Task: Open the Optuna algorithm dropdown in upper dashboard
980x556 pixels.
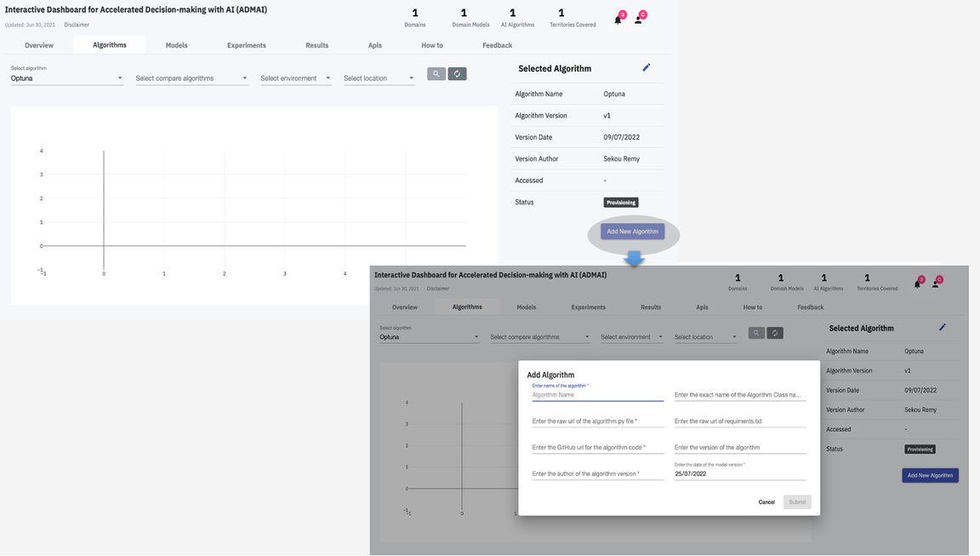Action: click(x=66, y=78)
